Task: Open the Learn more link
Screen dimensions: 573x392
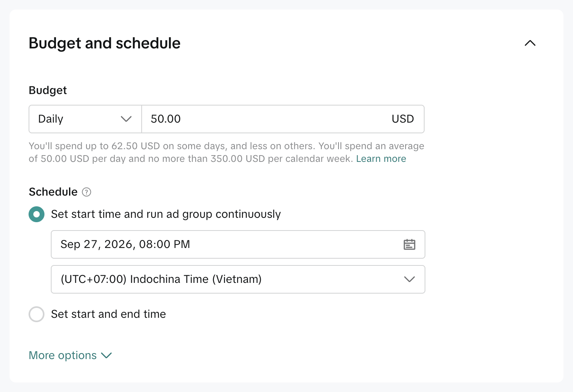Action: (381, 159)
